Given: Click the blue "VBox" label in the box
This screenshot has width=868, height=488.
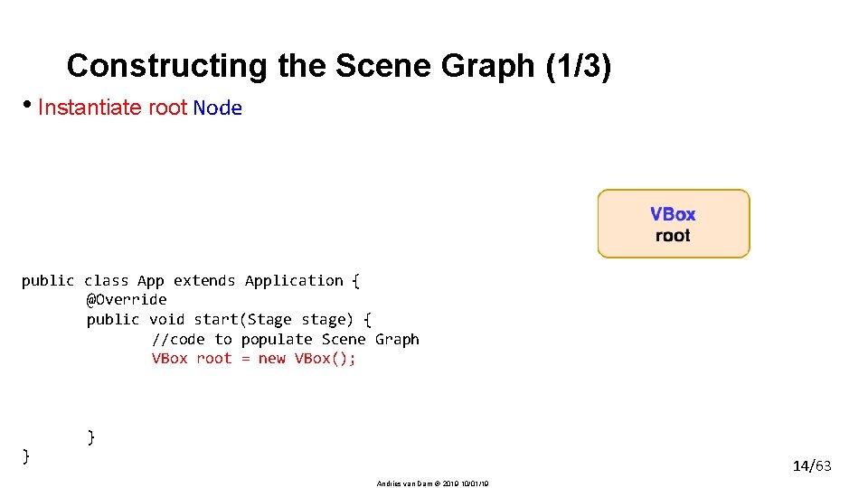Looking at the screenshot, I should [x=673, y=214].
